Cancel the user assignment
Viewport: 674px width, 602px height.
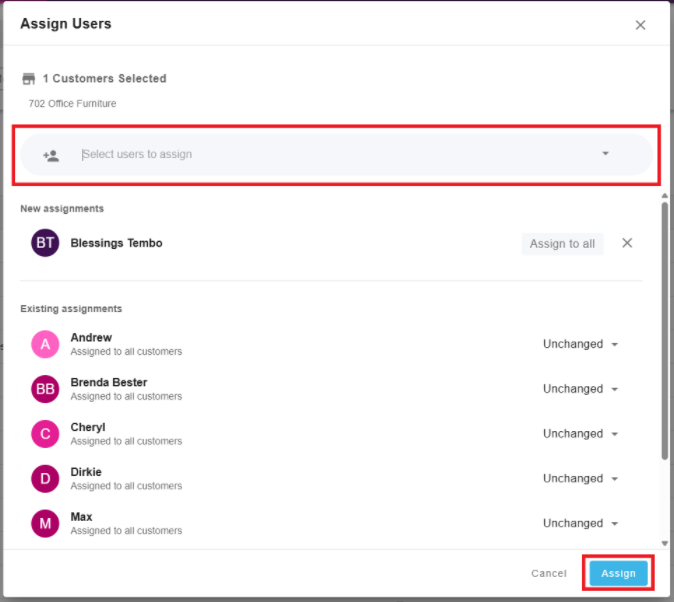tap(549, 573)
